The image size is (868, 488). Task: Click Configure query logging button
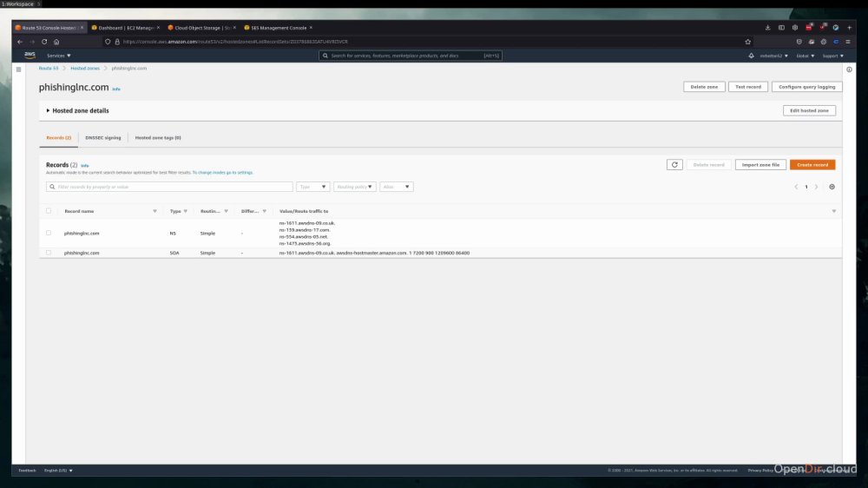tap(807, 87)
